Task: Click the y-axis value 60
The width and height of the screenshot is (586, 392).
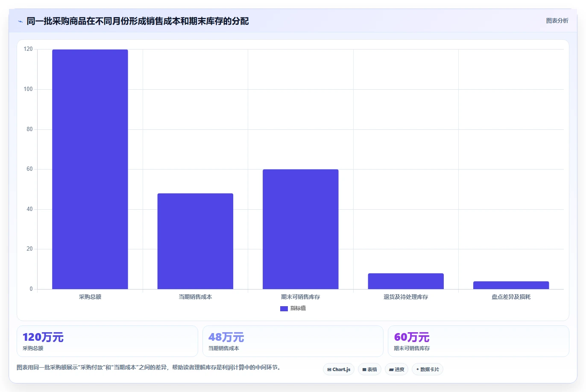Action: (29, 169)
